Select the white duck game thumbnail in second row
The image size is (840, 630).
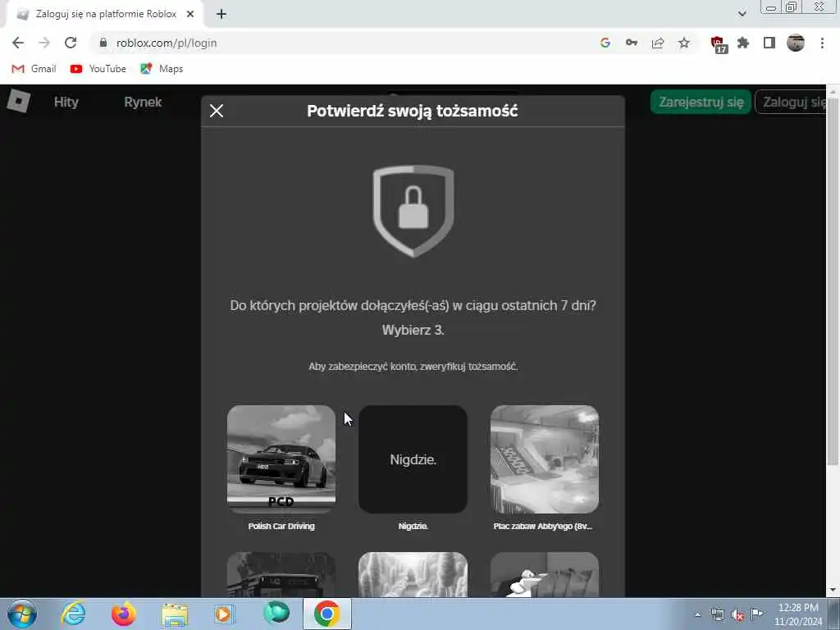click(x=545, y=574)
